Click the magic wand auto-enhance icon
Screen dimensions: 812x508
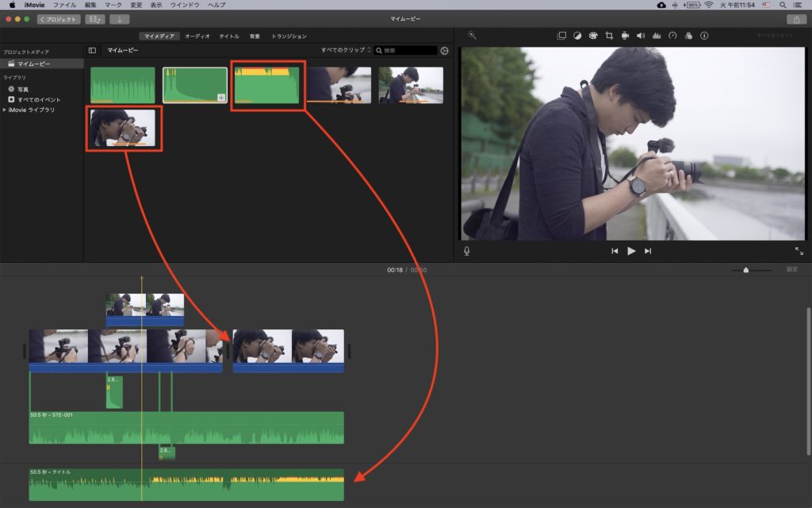coord(471,36)
